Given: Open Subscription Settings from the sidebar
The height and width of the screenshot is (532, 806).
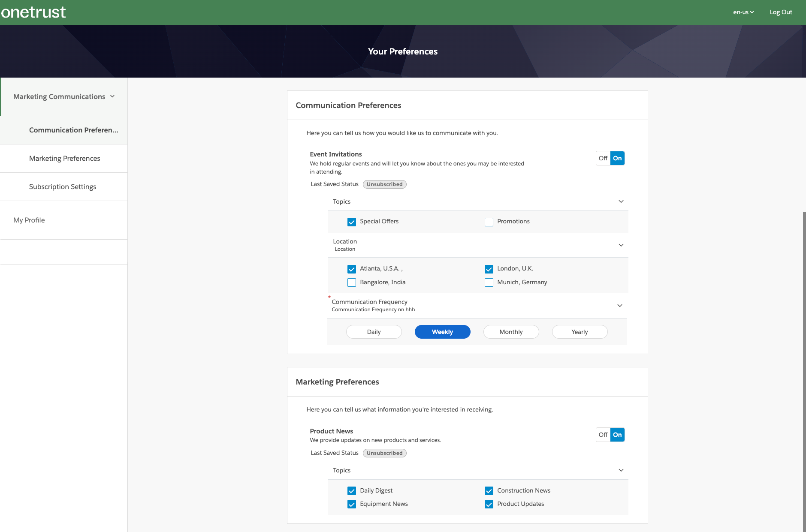Looking at the screenshot, I should click(x=62, y=186).
